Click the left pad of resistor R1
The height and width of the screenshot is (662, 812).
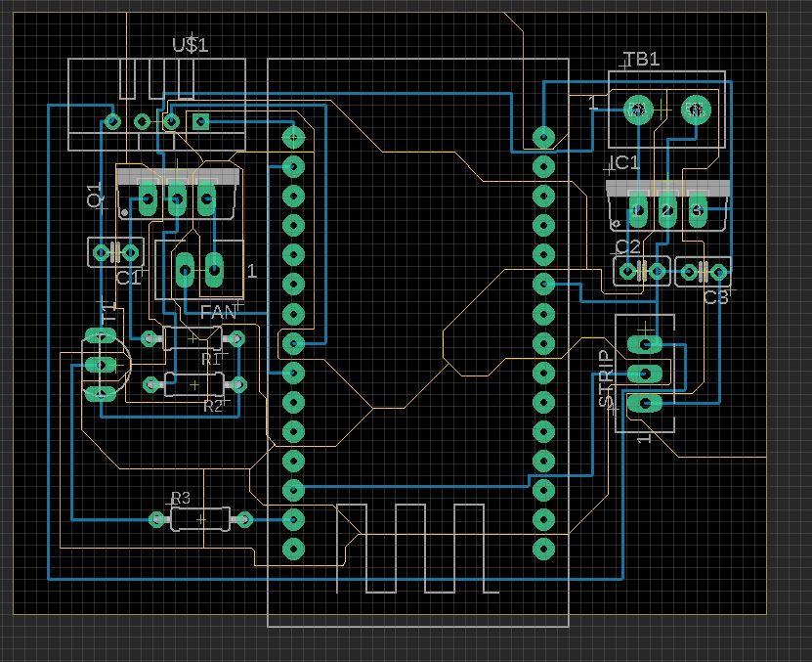tap(150, 339)
